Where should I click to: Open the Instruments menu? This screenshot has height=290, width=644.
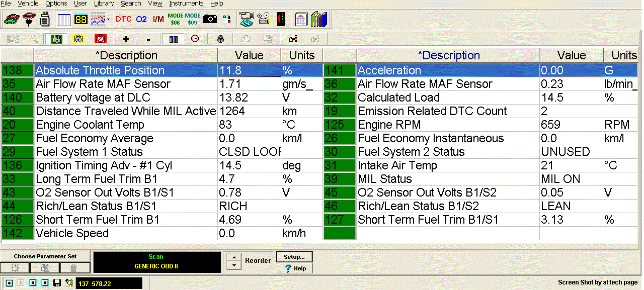click(186, 4)
